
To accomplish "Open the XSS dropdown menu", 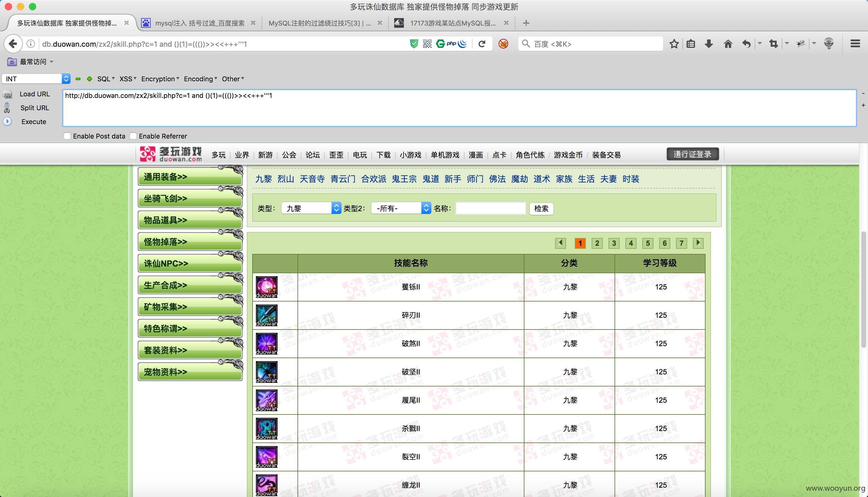I will coord(128,79).
